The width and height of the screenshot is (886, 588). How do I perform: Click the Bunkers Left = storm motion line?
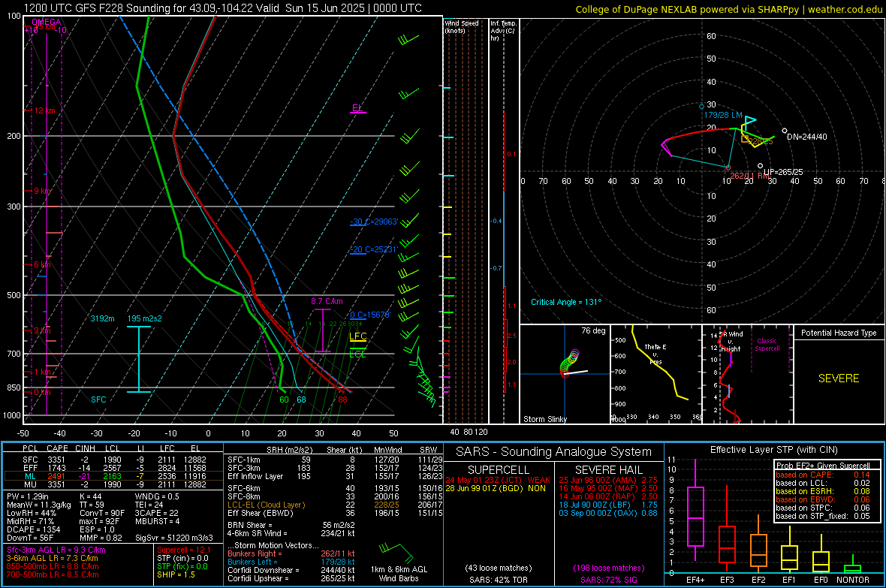[291, 562]
